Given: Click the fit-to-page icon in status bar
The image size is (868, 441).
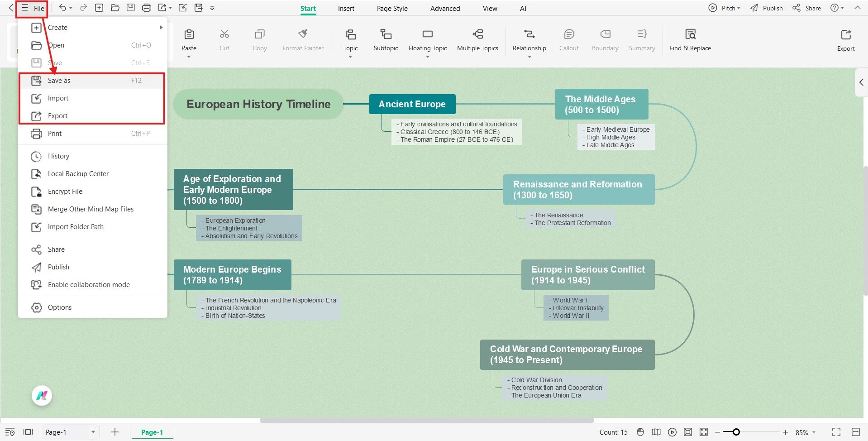Looking at the screenshot, I should (688, 432).
